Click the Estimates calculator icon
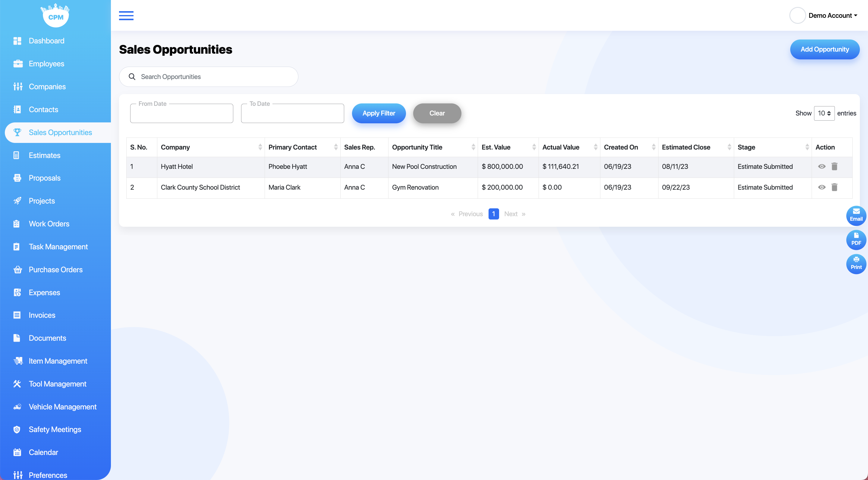This screenshot has height=480, width=868. pos(16,155)
